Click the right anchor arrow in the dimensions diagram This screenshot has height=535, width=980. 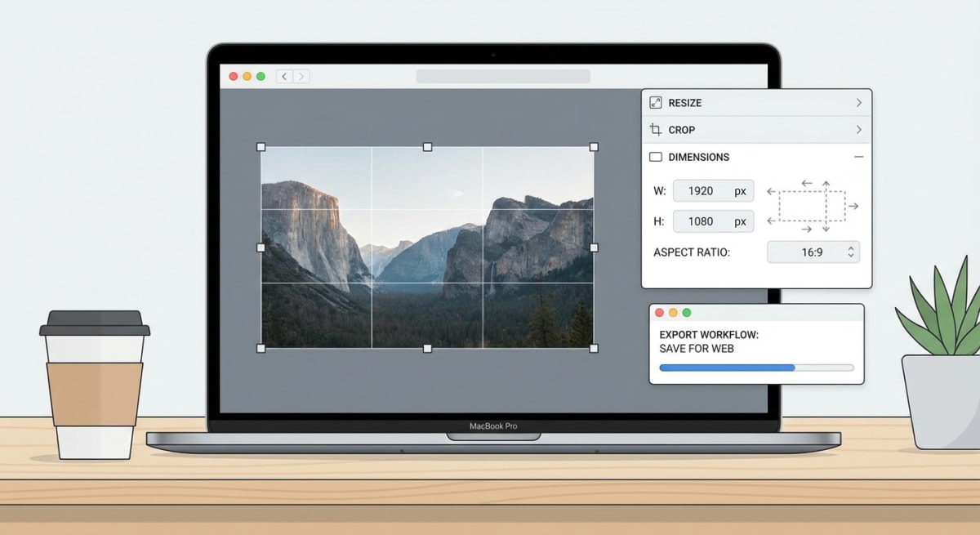[854, 207]
